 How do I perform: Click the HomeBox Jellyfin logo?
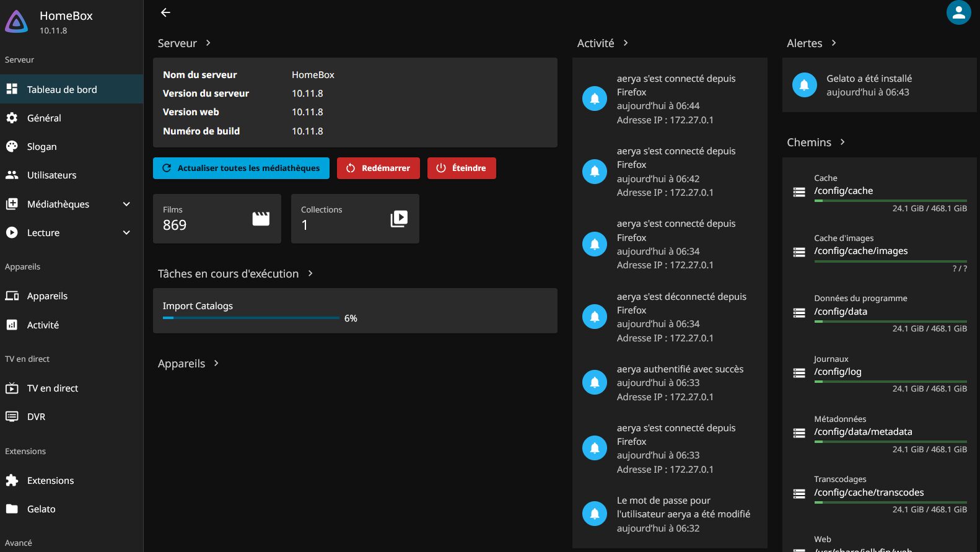[x=17, y=22]
